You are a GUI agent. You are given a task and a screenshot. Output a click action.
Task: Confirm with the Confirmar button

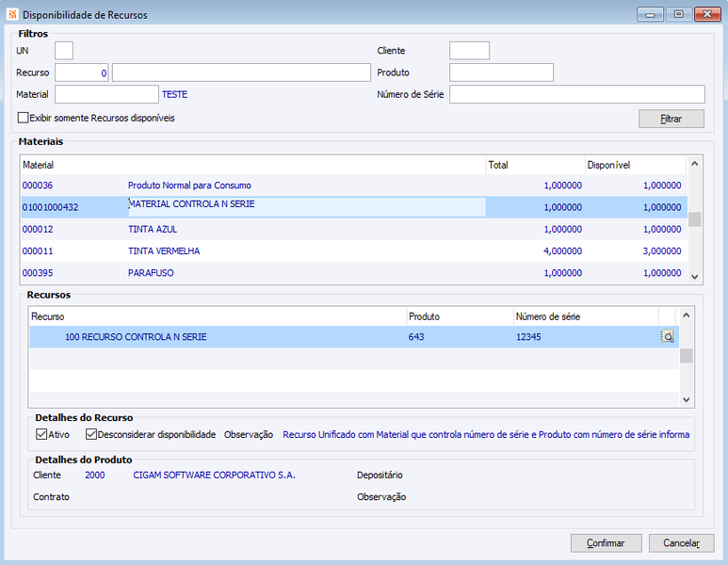pos(606,542)
